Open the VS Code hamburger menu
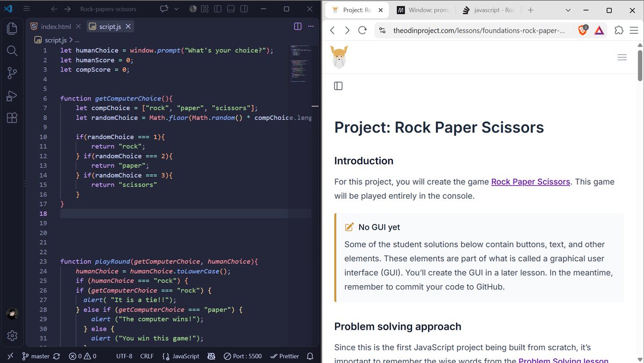This screenshot has width=644, height=363. click(26, 9)
